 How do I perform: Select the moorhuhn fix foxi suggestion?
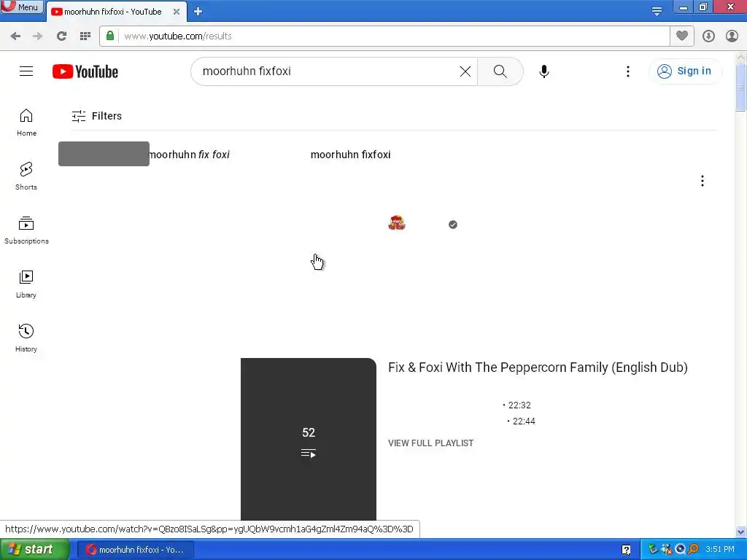(x=190, y=155)
